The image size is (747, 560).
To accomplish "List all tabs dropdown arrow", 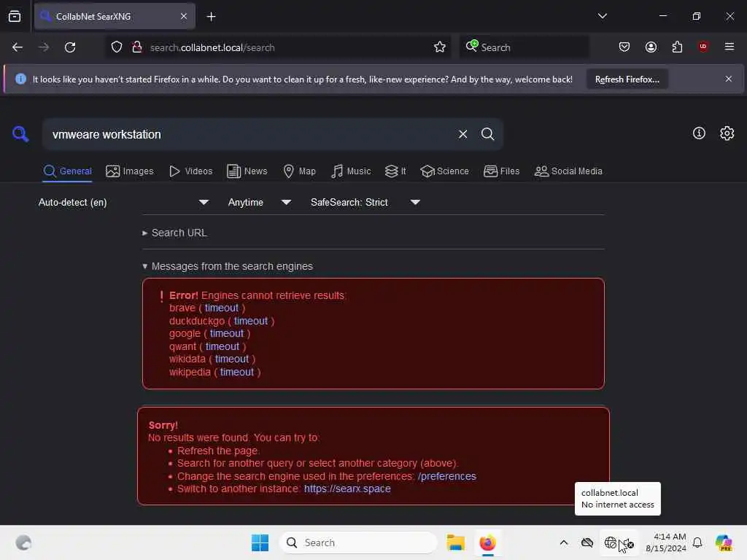I will click(602, 16).
